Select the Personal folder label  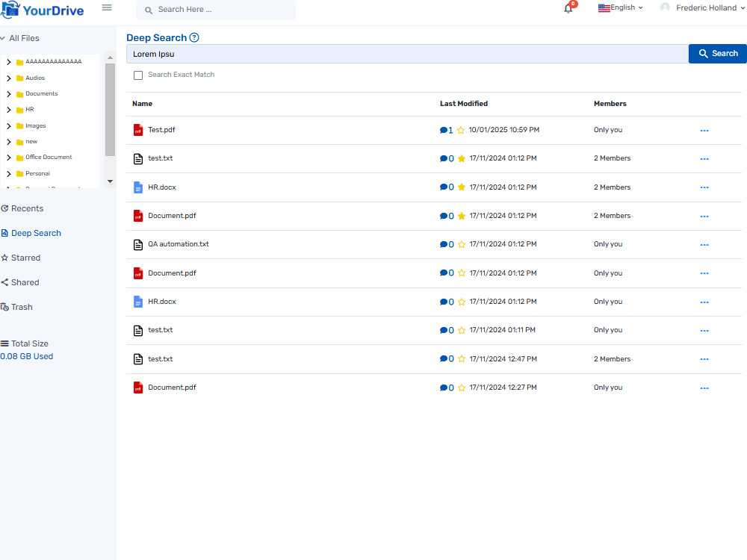[37, 174]
